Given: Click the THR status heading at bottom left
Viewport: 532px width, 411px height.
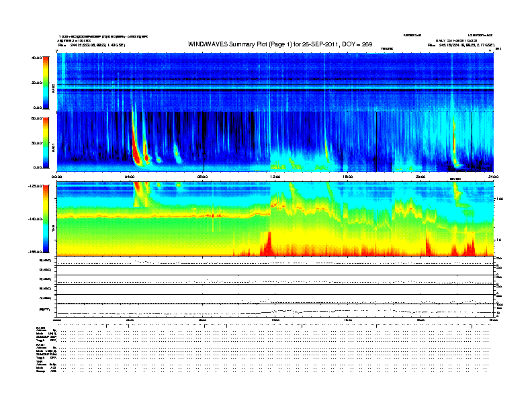Looking at the screenshot, I should click(39, 361).
